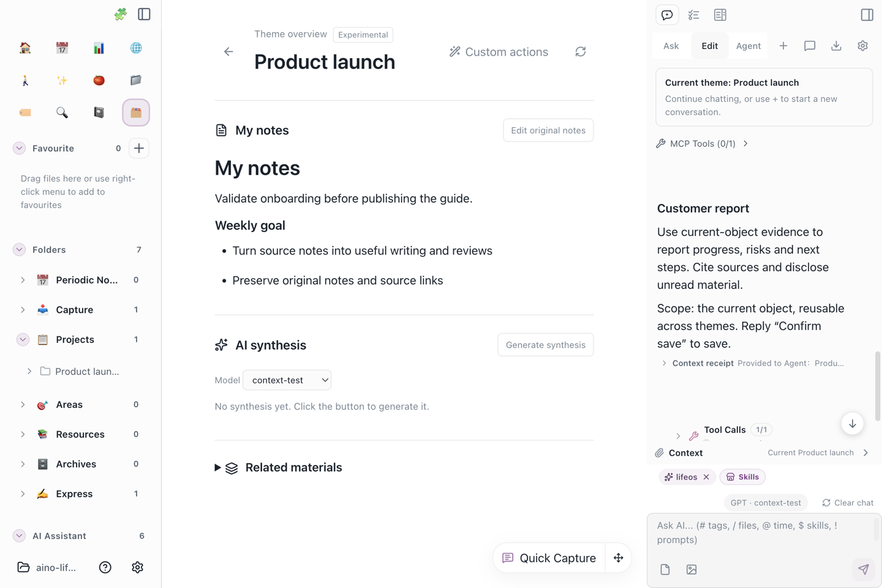This screenshot has height=588, width=882.
Task: Click the refresh icon next to Custom actions
Action: coord(581,52)
